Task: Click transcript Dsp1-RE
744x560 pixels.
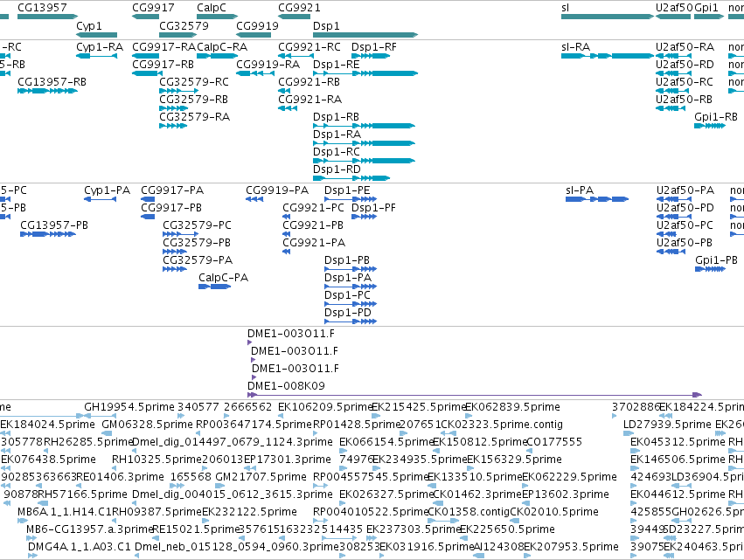Action: pyautogui.click(x=365, y=73)
